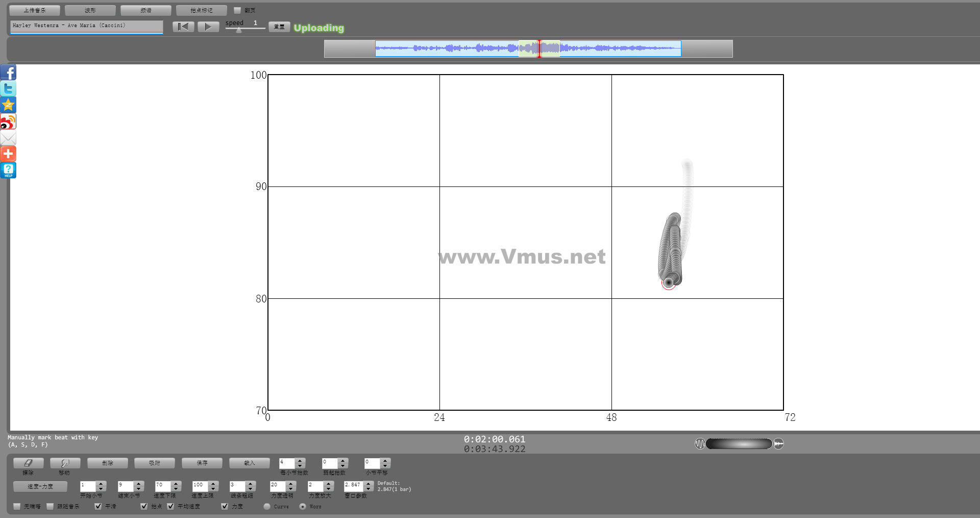Open the blue Help icon
This screenshot has width=980, height=518.
8,170
